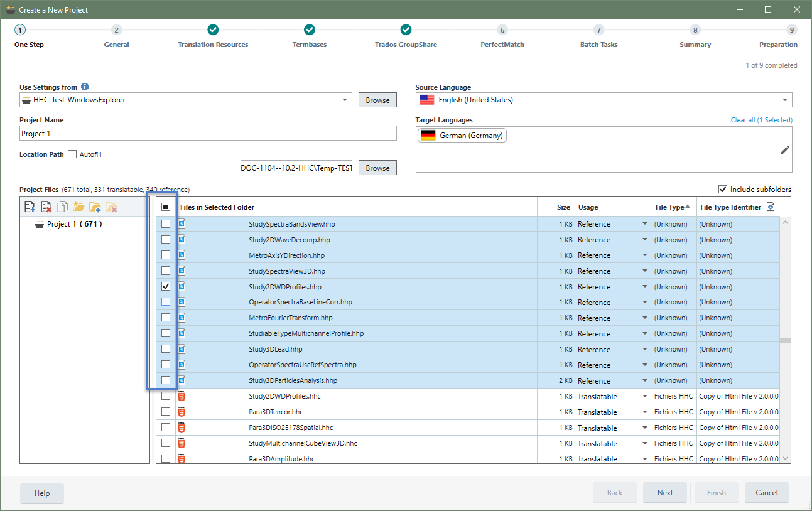Click the HTML icon of Para3DISO25178Spatial.hhc
812x511 pixels.
click(181, 428)
